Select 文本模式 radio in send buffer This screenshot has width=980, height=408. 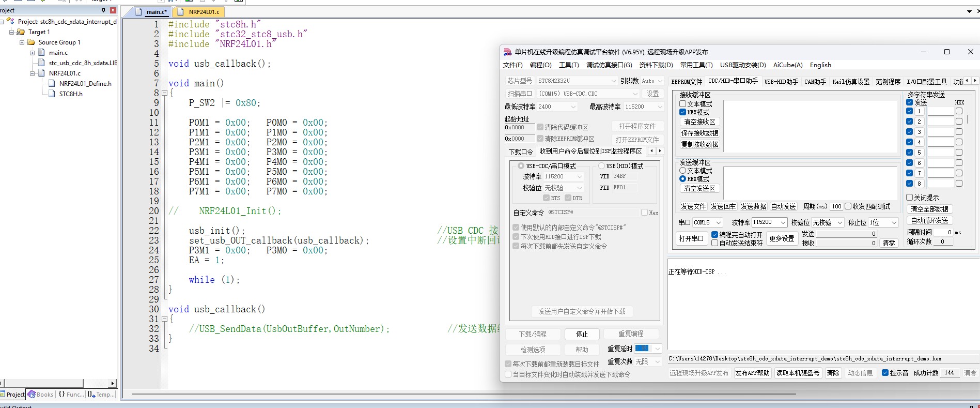click(682, 171)
